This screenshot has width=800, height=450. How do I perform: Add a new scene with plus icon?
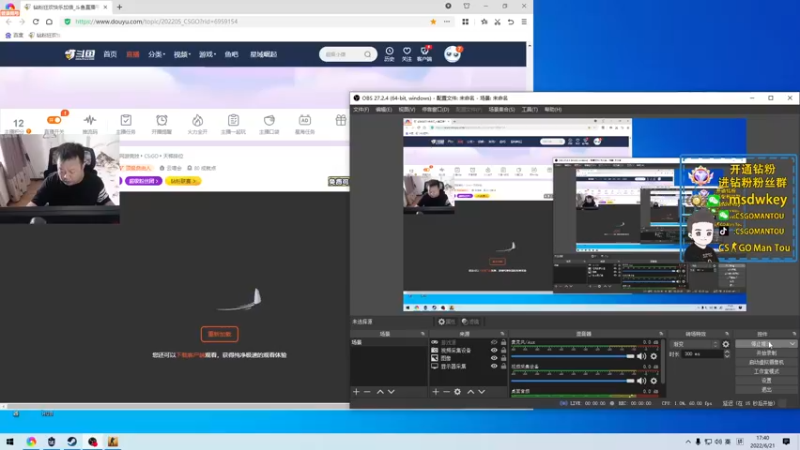356,392
